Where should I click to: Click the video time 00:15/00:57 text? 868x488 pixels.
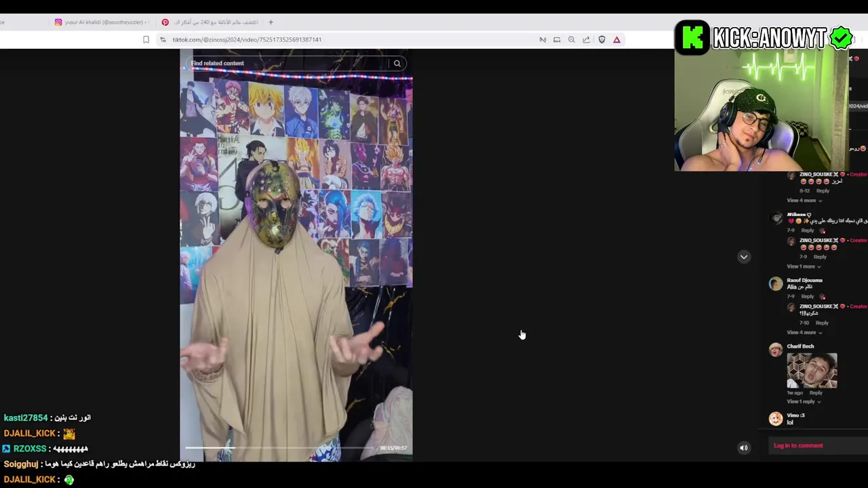pos(393,448)
